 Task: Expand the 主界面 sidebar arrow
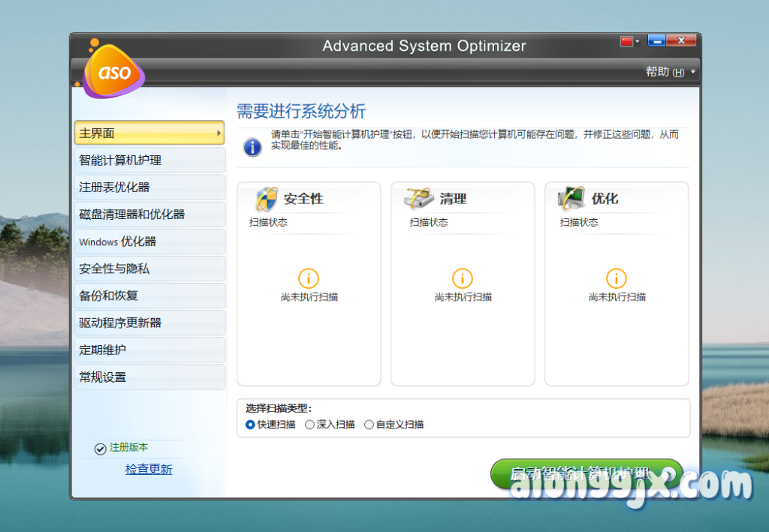[x=219, y=134]
